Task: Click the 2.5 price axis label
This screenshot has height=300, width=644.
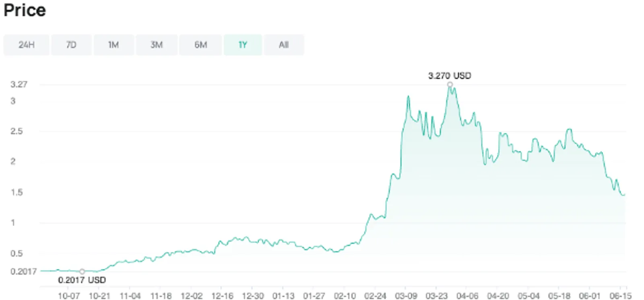Action: pos(17,131)
